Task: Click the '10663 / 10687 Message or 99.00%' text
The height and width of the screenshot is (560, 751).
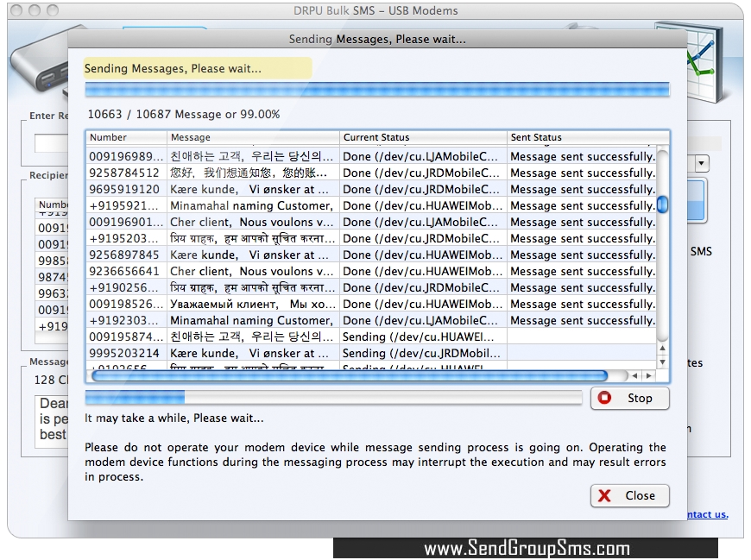Action: click(x=184, y=115)
